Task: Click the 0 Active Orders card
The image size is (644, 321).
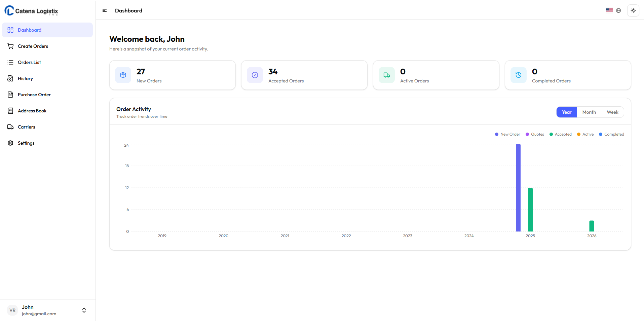Action: tap(436, 75)
